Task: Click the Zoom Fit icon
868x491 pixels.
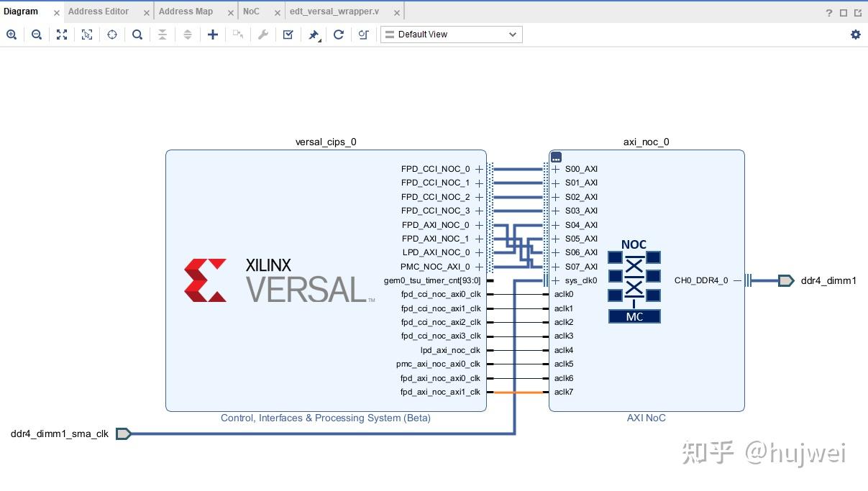Action: coord(62,34)
